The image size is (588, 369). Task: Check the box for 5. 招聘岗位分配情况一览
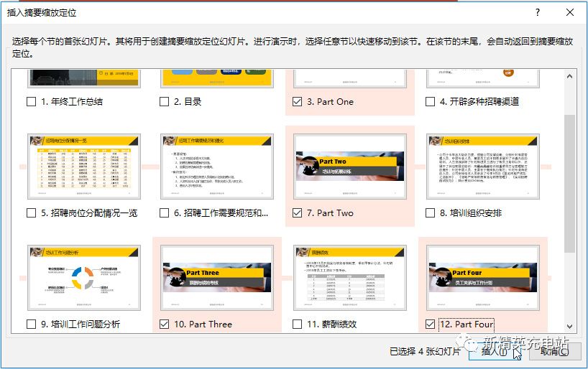(x=32, y=212)
